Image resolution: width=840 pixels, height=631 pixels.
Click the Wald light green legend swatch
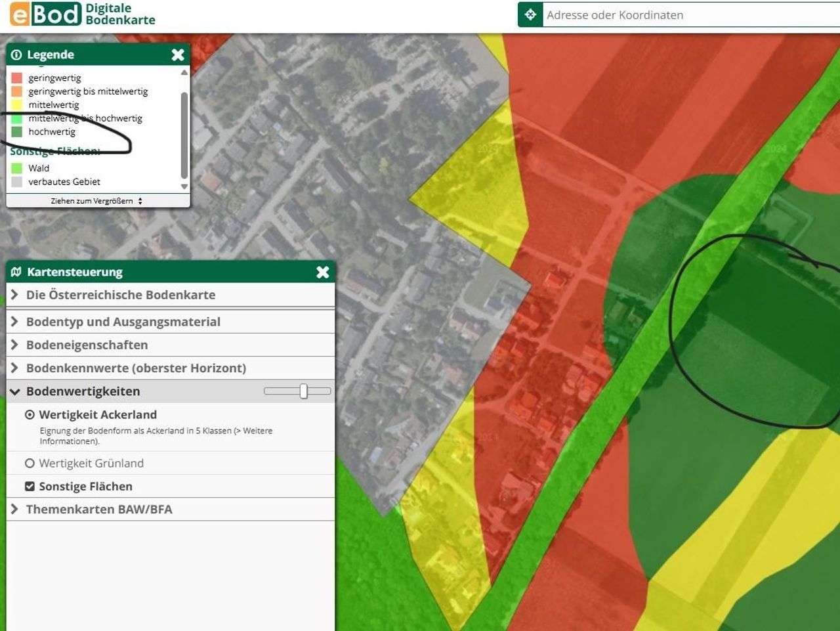pos(17,168)
